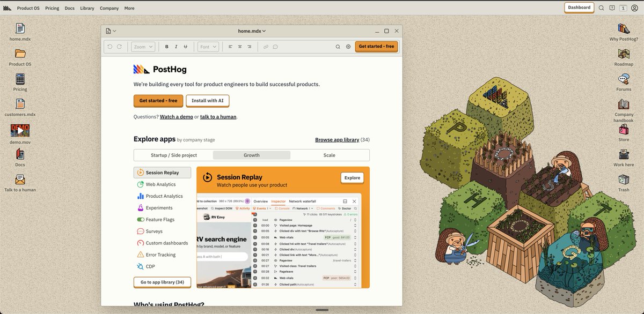The height and width of the screenshot is (314, 644).
Task: Open the Library menu
Action: 87,8
